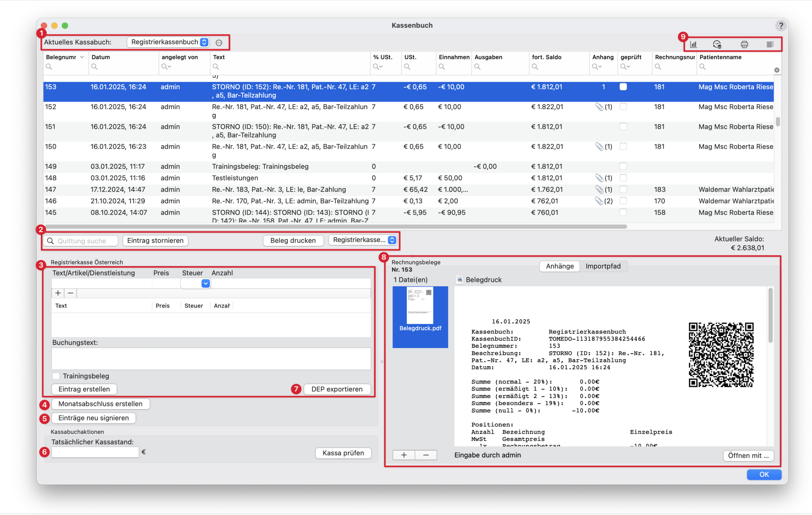Click the clock-and-coins history icon
812x515 pixels.
[717, 44]
